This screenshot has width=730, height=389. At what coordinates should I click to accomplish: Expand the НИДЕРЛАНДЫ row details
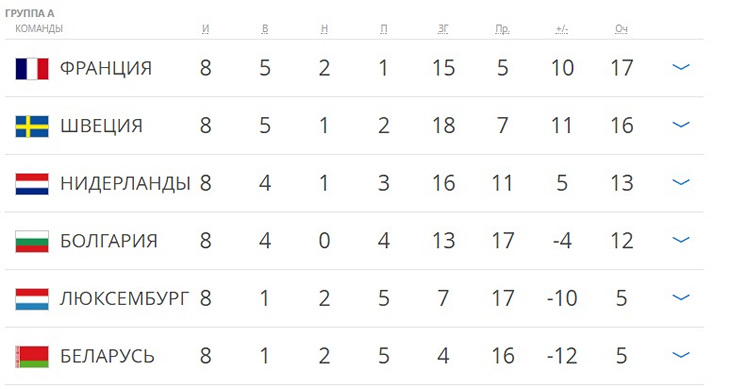click(x=681, y=182)
